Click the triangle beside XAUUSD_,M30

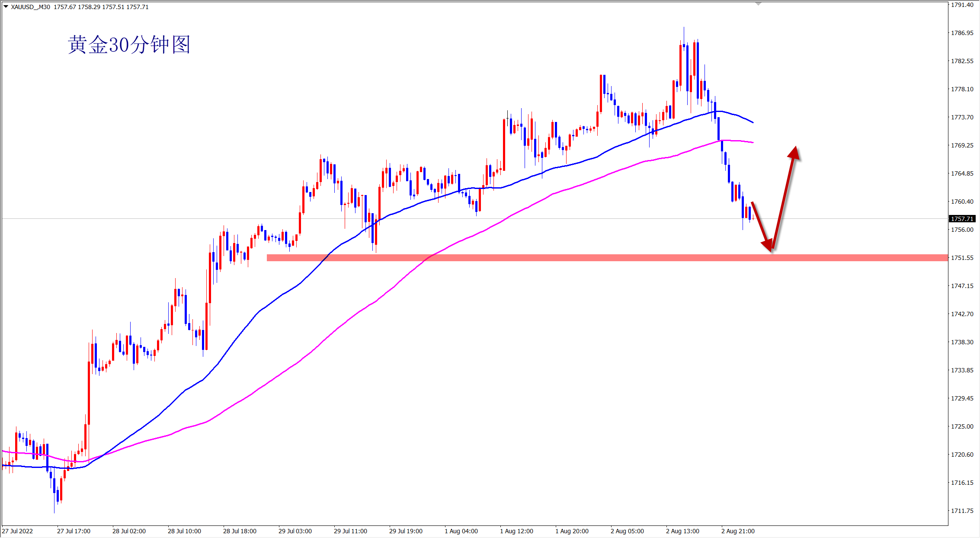[x=6, y=7]
